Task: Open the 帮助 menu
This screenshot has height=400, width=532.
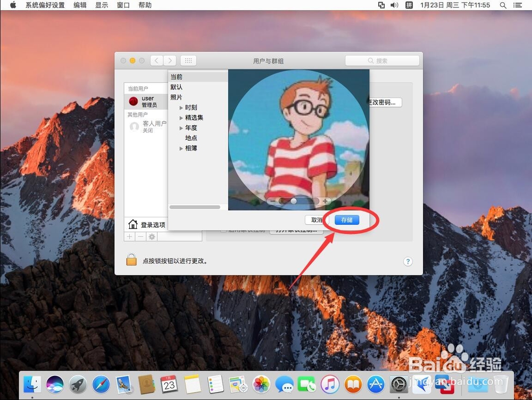Action: click(x=145, y=5)
